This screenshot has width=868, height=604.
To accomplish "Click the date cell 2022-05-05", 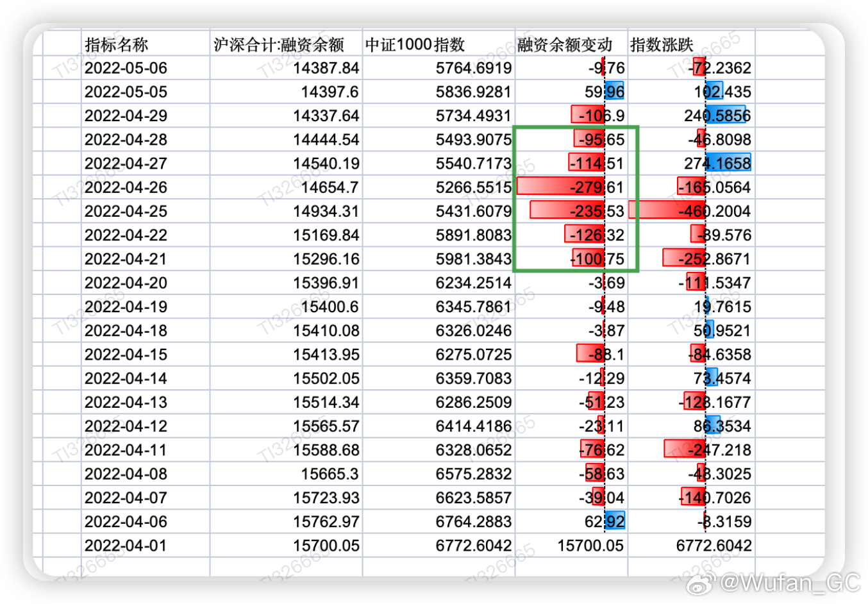I will (146, 92).
